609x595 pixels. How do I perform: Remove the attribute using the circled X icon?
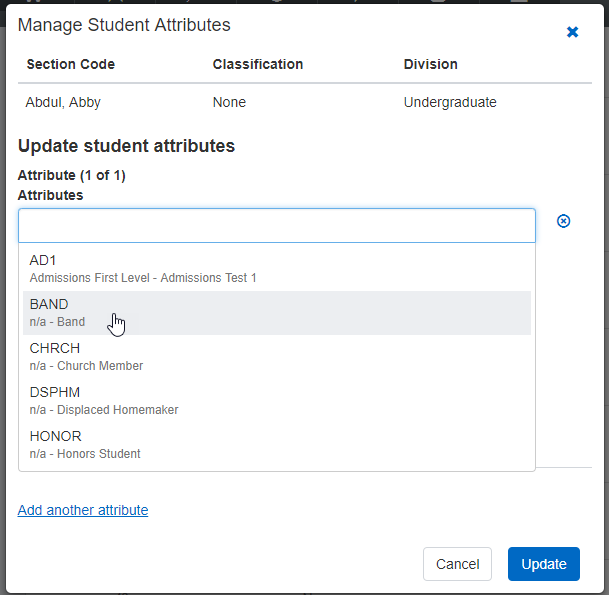pos(563,221)
